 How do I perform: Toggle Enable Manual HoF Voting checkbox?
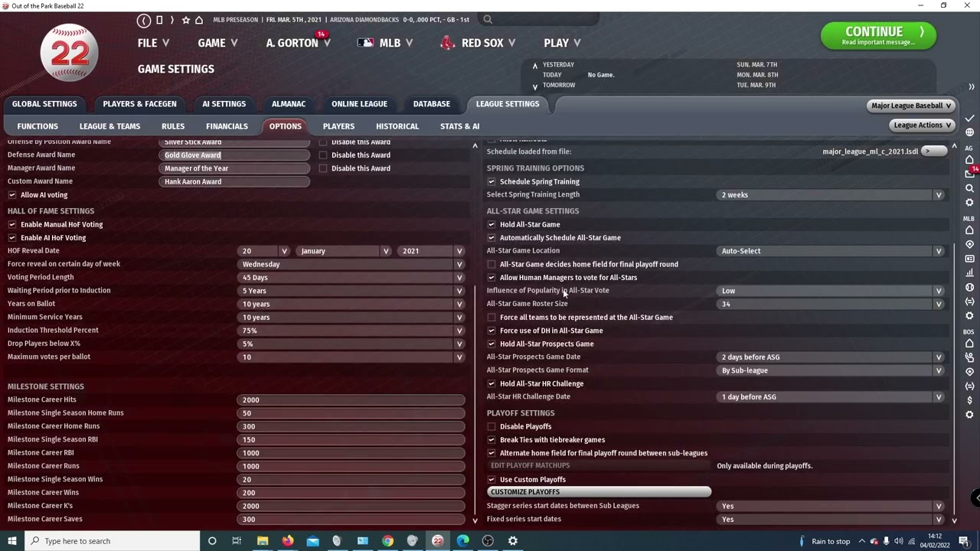point(12,224)
